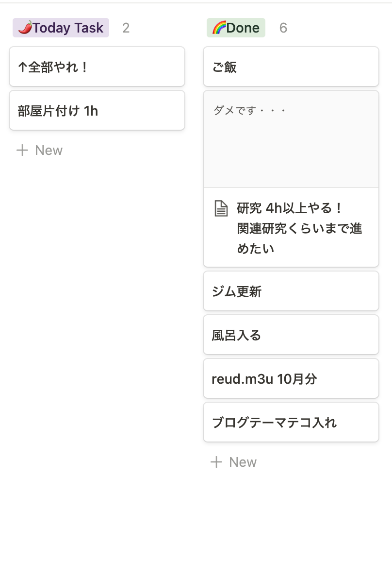
Task: Open the reud.m3u 10月分 card
Action: (x=291, y=379)
